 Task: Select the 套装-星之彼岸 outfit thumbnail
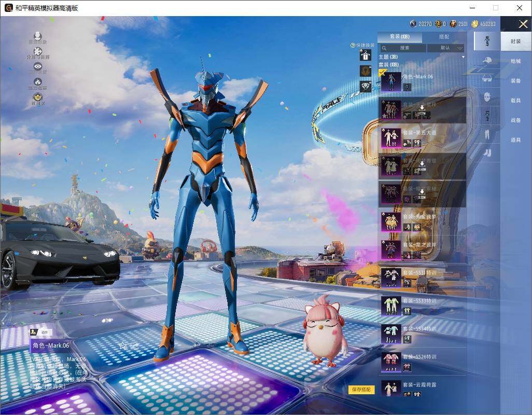click(x=391, y=250)
